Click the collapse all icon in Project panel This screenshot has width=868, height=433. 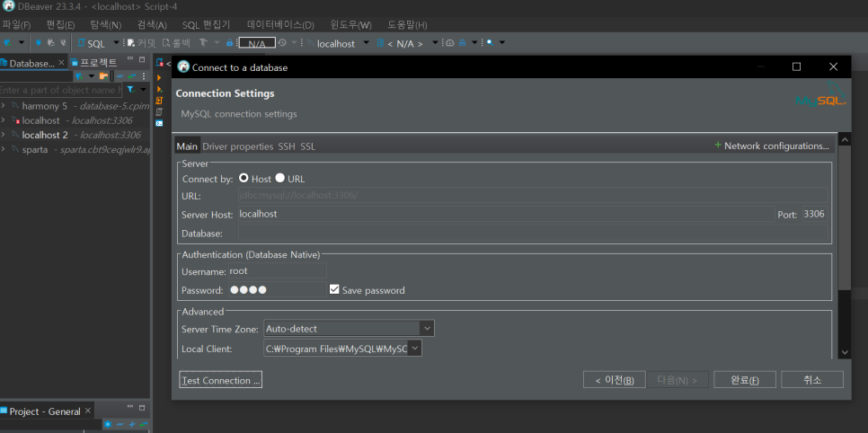120,424
